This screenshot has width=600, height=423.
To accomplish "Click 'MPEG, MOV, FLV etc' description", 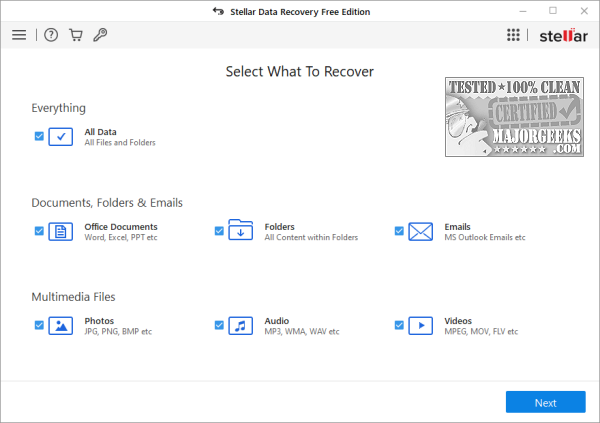I will tap(481, 332).
